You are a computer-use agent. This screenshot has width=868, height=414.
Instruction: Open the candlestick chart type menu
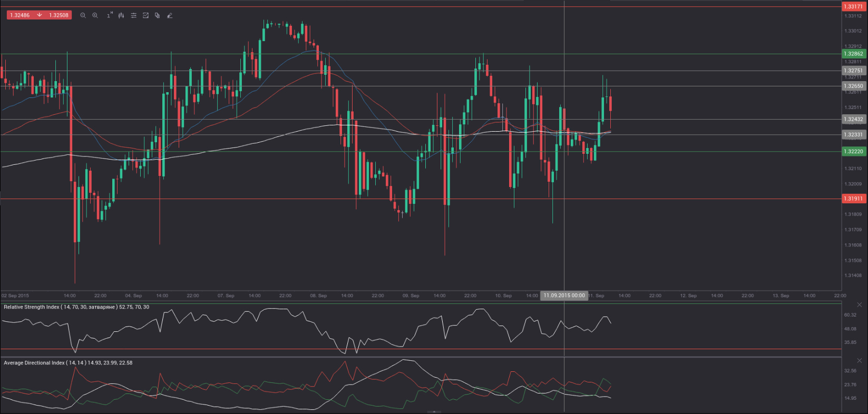tap(121, 15)
